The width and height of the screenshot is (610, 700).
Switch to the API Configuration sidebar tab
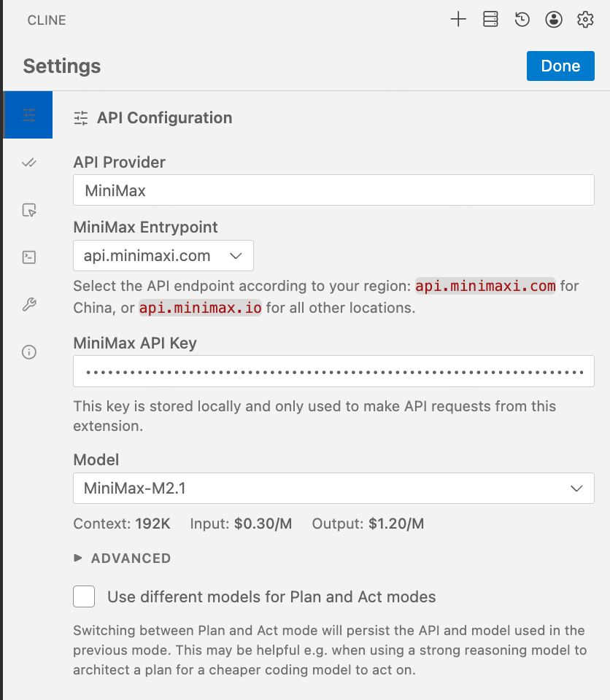click(29, 115)
